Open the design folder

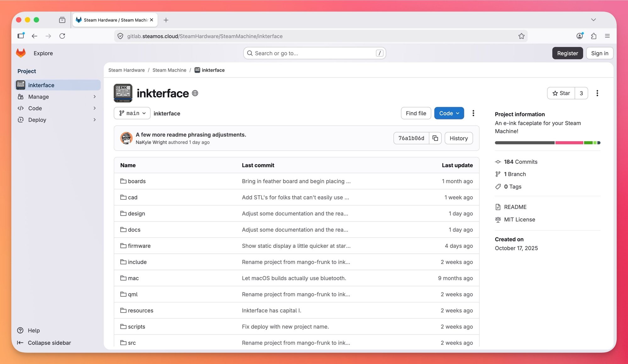pos(136,214)
